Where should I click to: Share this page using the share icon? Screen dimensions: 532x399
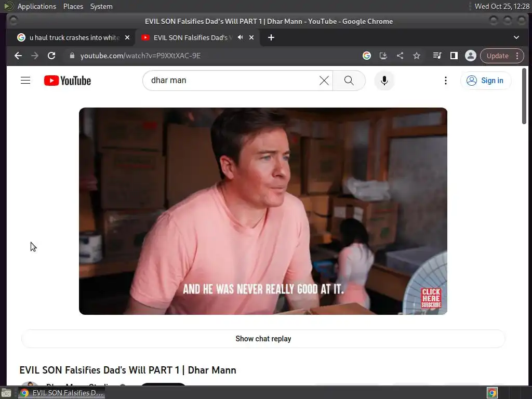400,56
